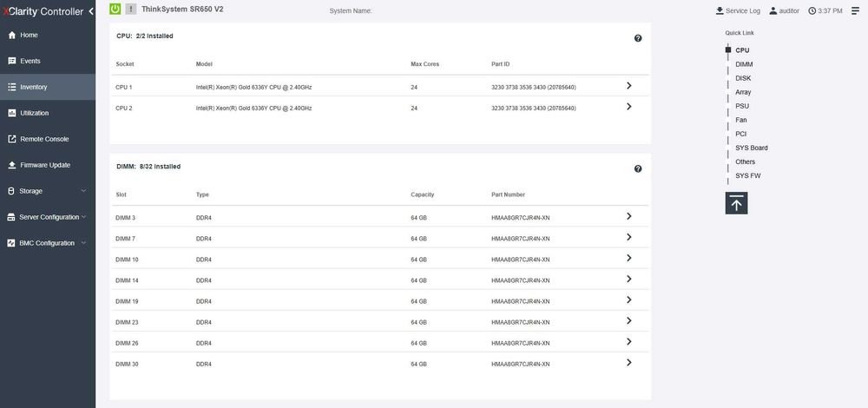The height and width of the screenshot is (408, 868).
Task: Expand DIMM 26 row details
Action: (628, 342)
